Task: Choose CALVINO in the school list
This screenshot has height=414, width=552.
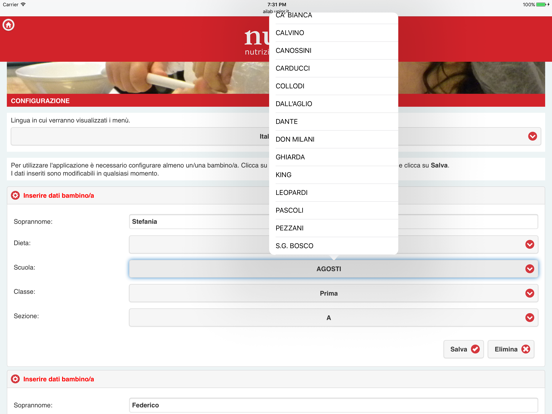Action: click(x=333, y=33)
